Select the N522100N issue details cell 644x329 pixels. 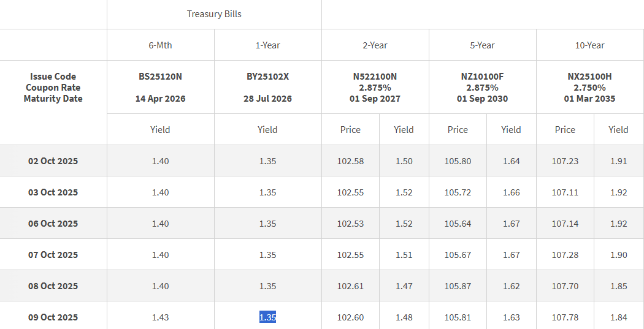pos(375,88)
